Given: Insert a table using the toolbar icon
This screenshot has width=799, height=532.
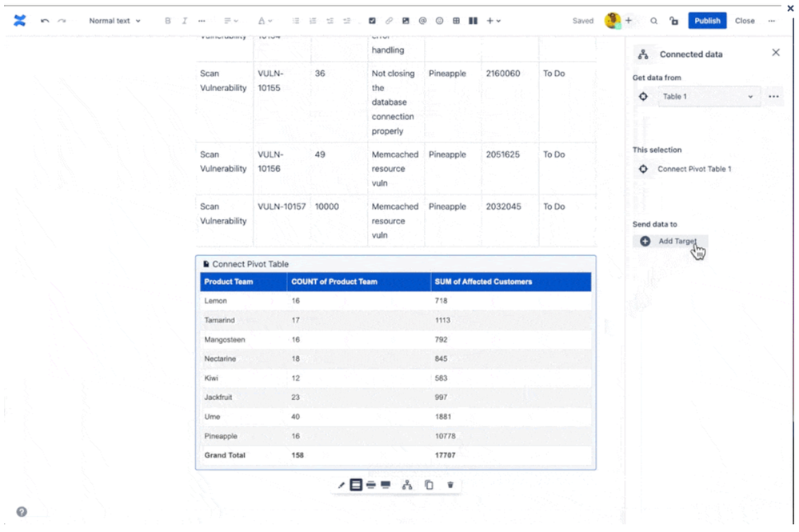Looking at the screenshot, I should tap(456, 20).
